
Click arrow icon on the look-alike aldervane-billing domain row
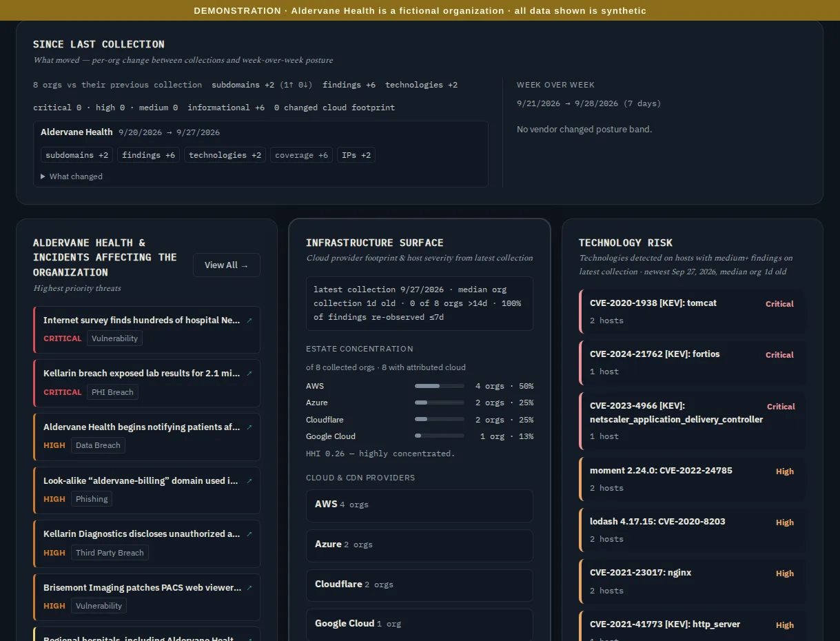pos(249,481)
